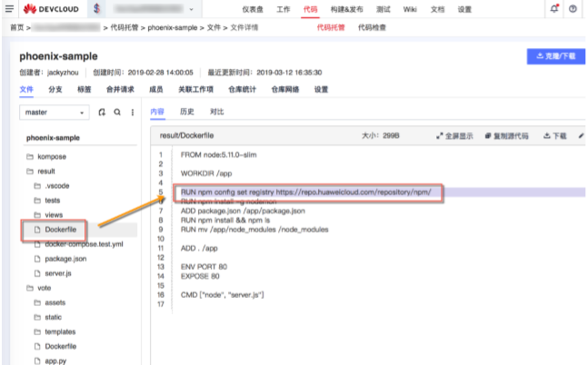Click line 1 FROM node:5.11.0-slim

(x=219, y=154)
